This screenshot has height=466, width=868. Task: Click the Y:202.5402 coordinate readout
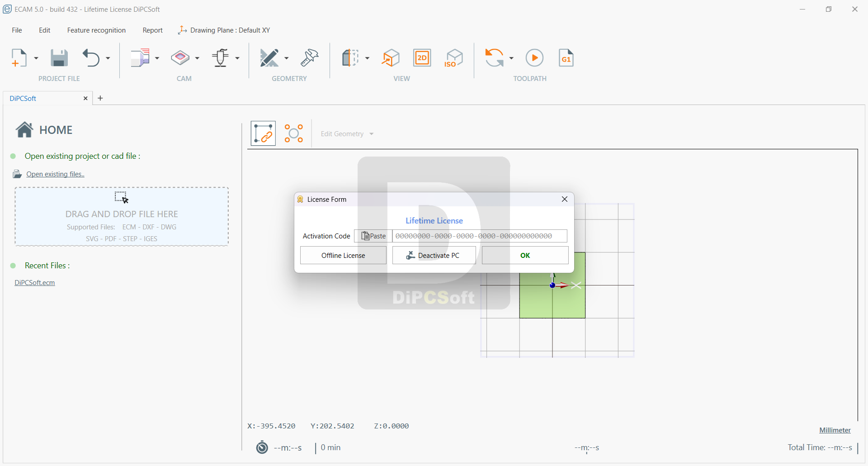(332, 426)
